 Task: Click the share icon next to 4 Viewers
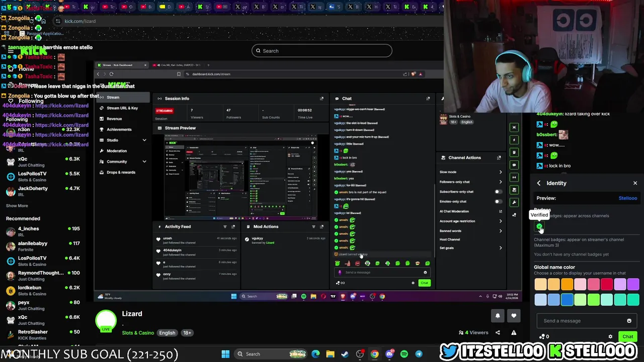498,332
